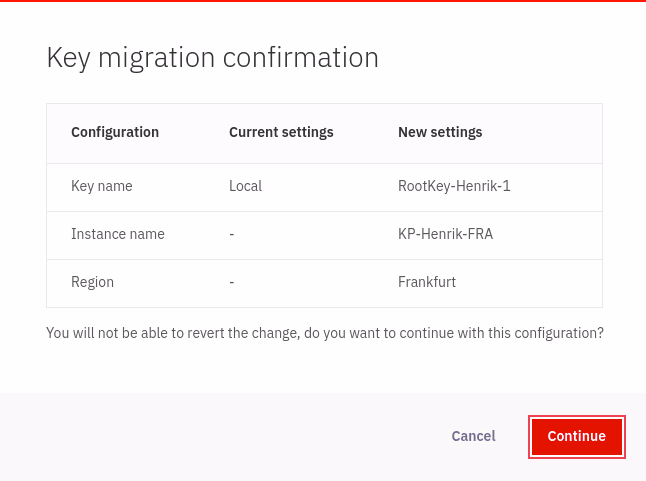Click blank space right of the dialog title
646x481 pixels.
click(510, 58)
